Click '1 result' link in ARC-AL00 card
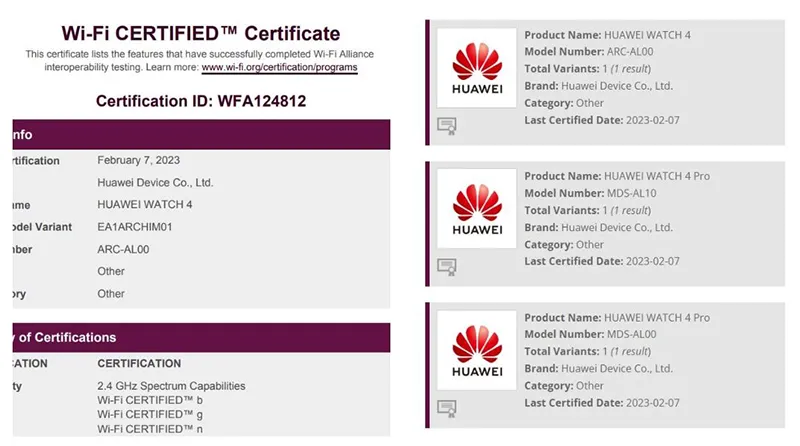This screenshot has width=800, height=446. pyautogui.click(x=626, y=69)
